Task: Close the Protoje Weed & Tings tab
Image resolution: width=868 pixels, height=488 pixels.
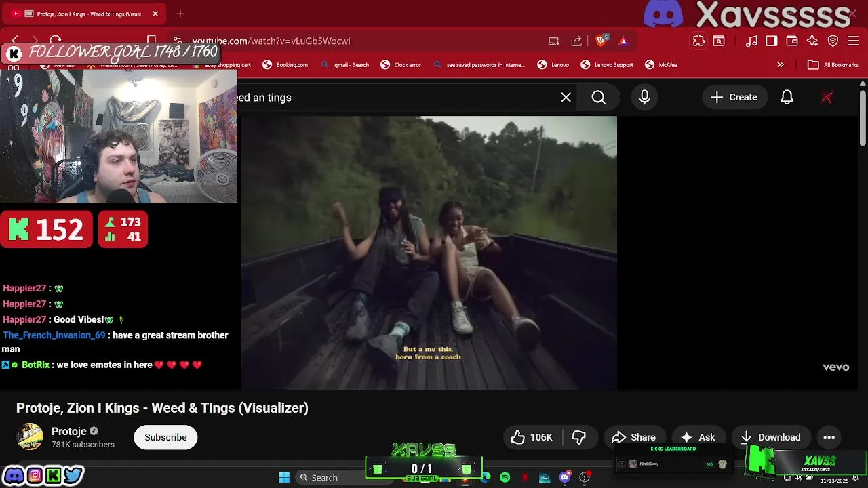Action: click(155, 14)
